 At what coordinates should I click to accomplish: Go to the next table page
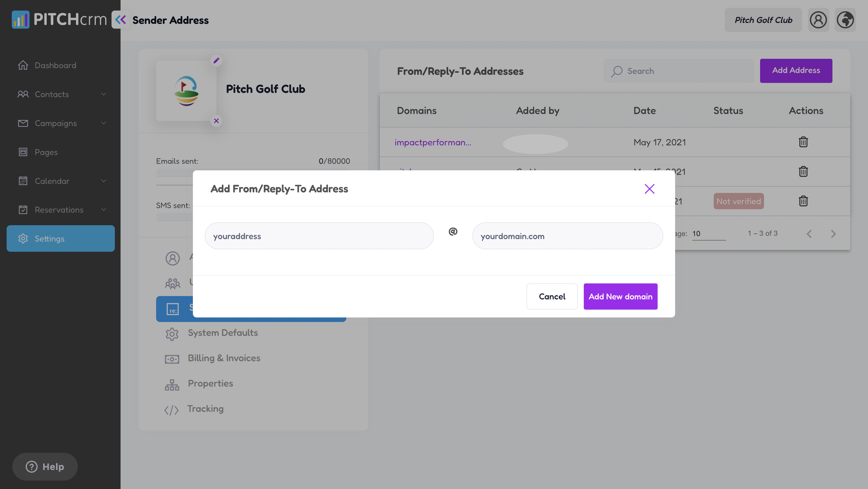click(833, 234)
